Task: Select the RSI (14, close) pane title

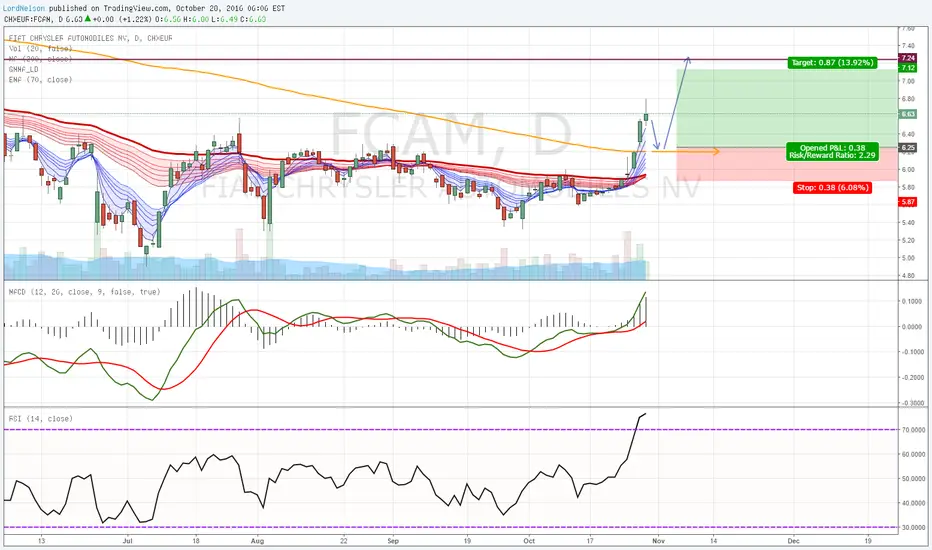Action: (x=40, y=419)
